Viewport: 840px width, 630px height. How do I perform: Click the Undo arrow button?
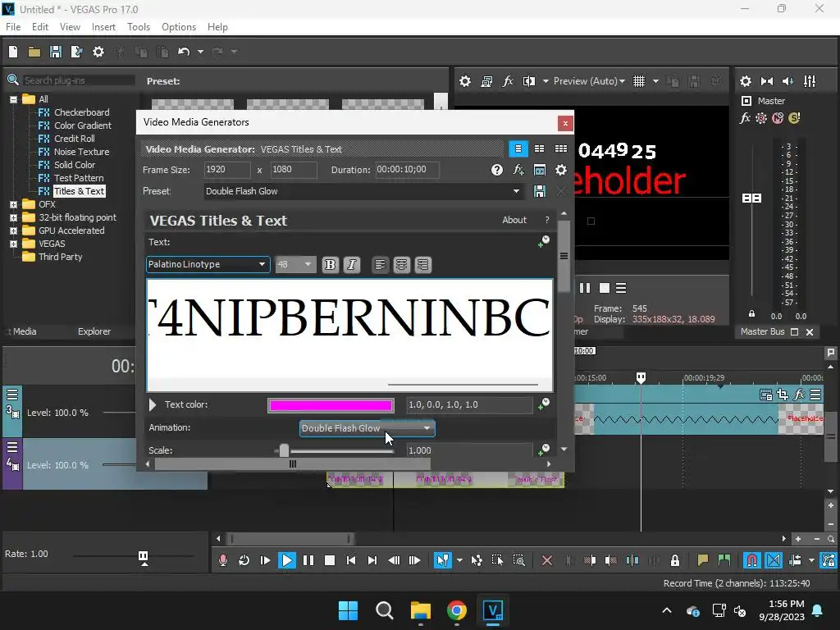click(x=184, y=52)
